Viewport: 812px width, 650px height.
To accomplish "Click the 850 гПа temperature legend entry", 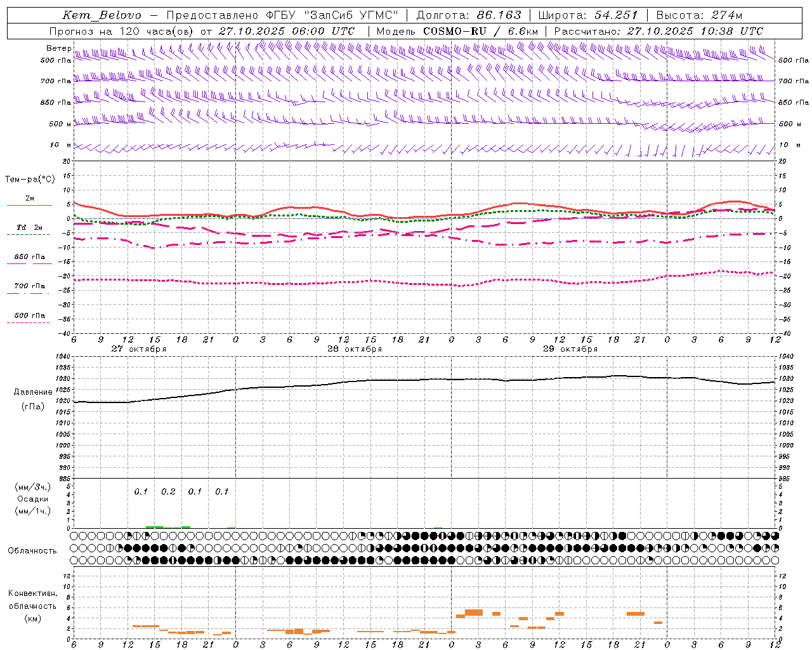I will 30,257.
